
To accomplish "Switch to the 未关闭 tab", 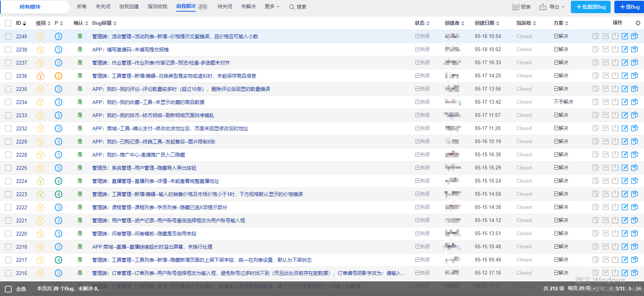I will coord(103,6).
